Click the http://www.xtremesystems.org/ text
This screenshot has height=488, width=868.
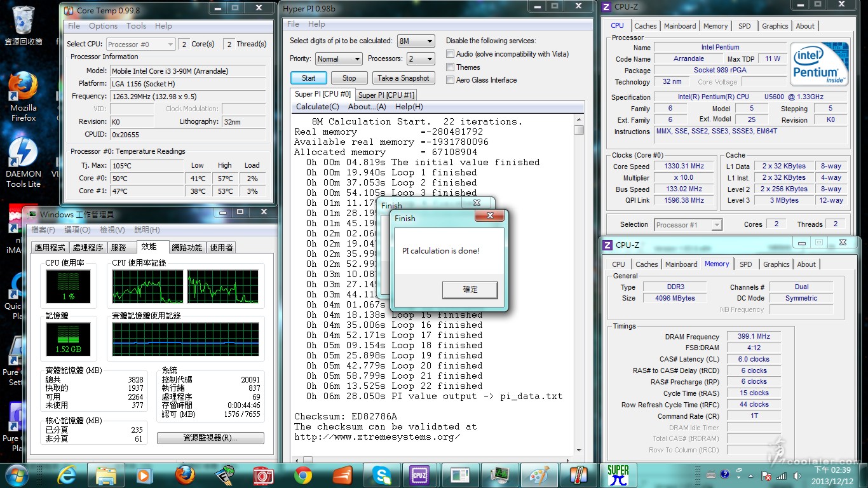(x=377, y=437)
